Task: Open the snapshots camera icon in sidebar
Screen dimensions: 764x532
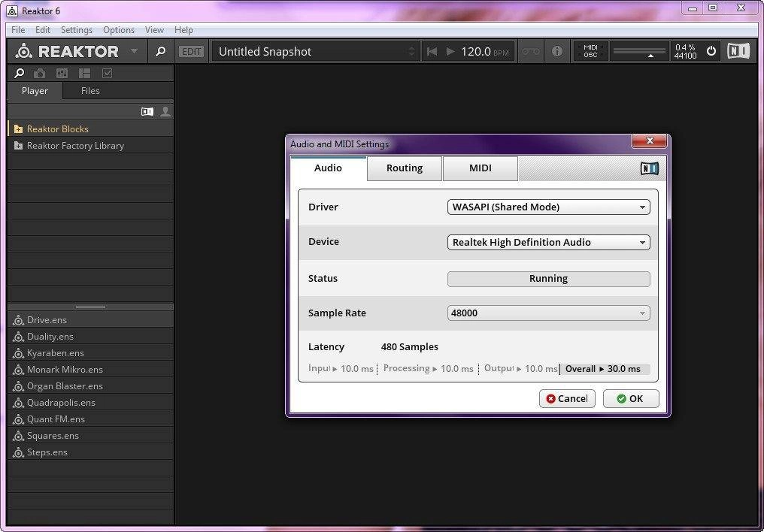Action: [x=39, y=74]
